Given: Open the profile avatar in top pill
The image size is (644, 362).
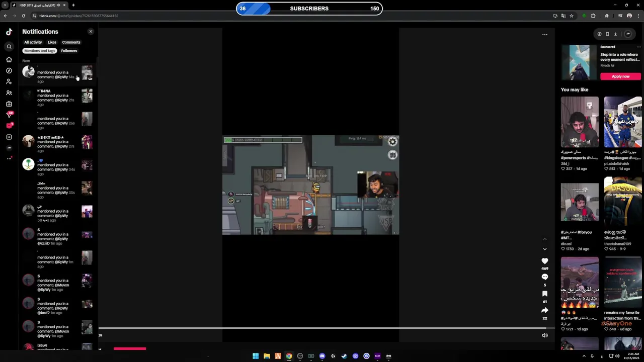Looking at the screenshot, I should pos(628,34).
